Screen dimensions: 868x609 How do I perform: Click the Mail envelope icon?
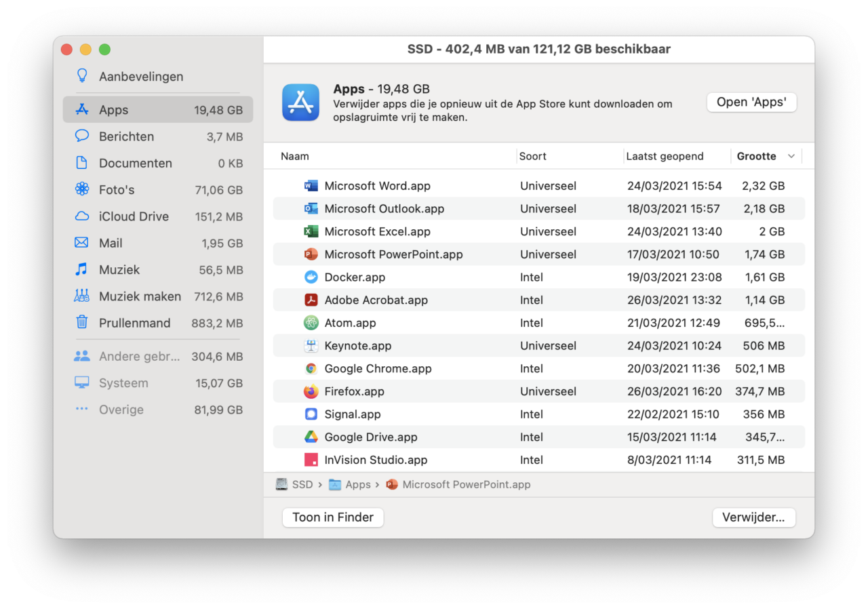82,242
